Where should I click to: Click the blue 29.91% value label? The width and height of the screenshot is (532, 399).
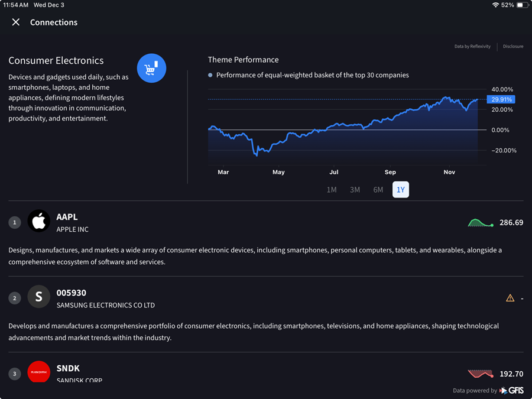(500, 99)
